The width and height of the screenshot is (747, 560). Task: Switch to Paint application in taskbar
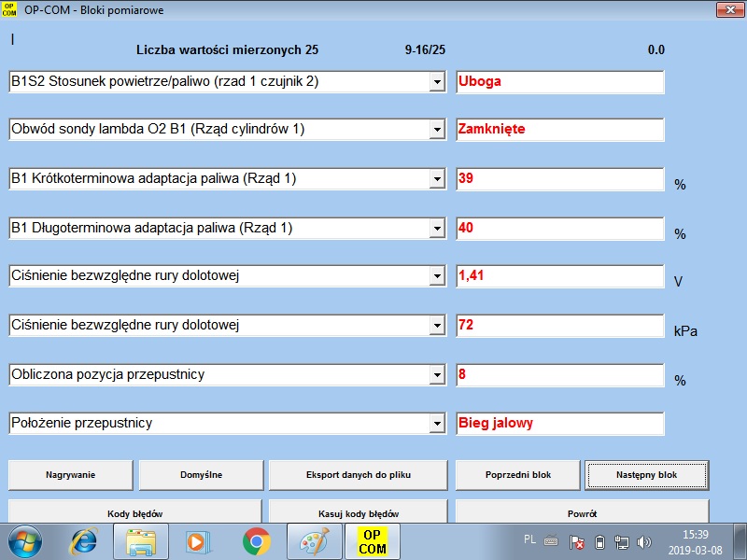point(315,541)
